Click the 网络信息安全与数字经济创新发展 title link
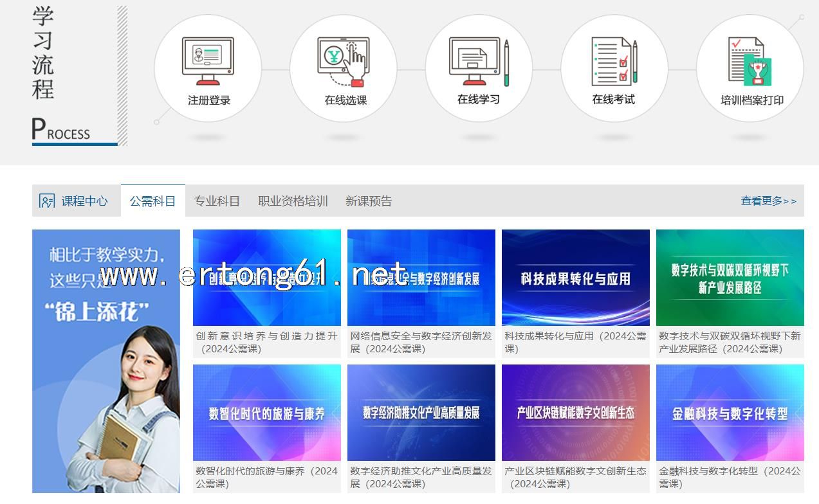 (x=421, y=342)
